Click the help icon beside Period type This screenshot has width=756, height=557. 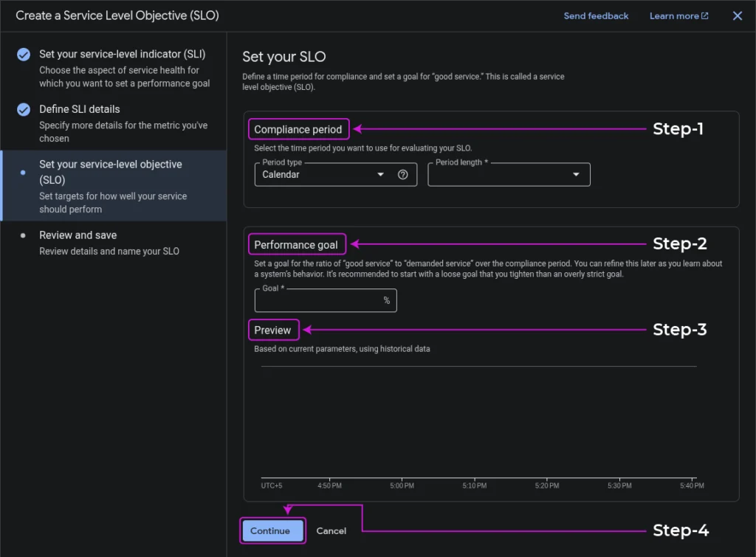[403, 175]
